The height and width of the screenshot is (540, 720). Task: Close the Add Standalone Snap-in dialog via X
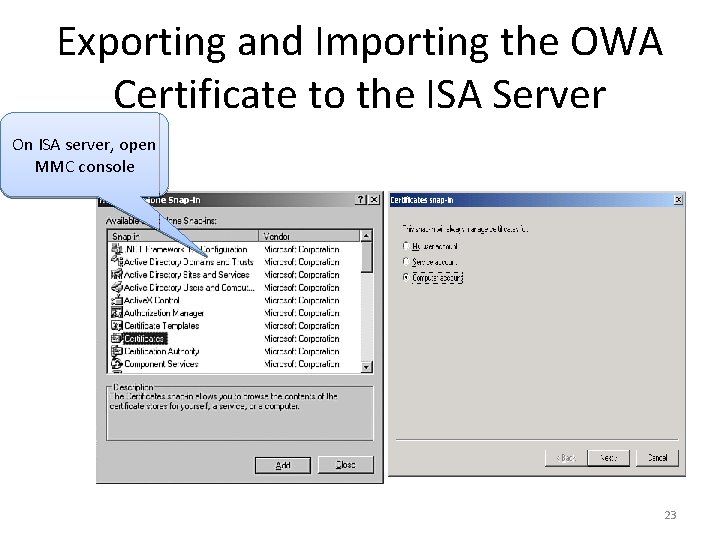374,200
